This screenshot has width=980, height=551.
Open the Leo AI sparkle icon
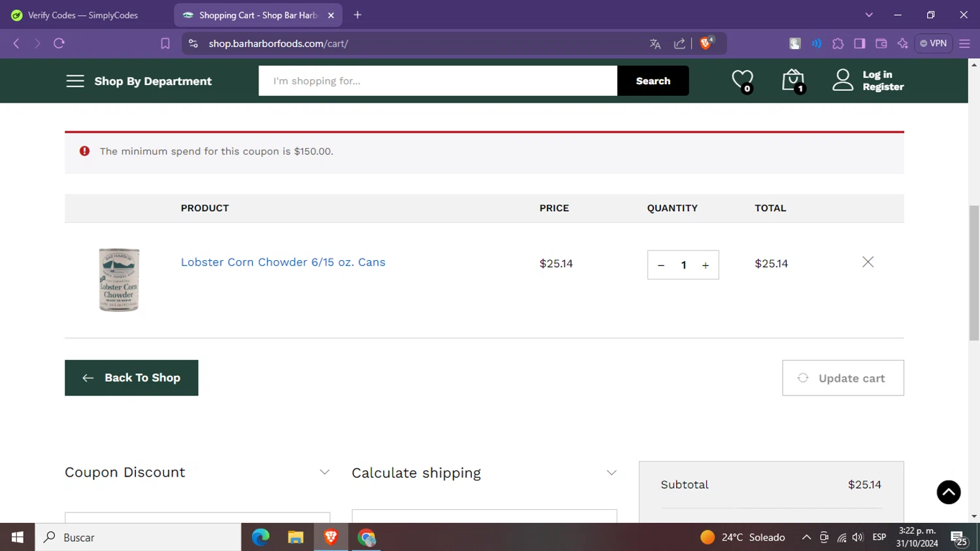pos(903,44)
